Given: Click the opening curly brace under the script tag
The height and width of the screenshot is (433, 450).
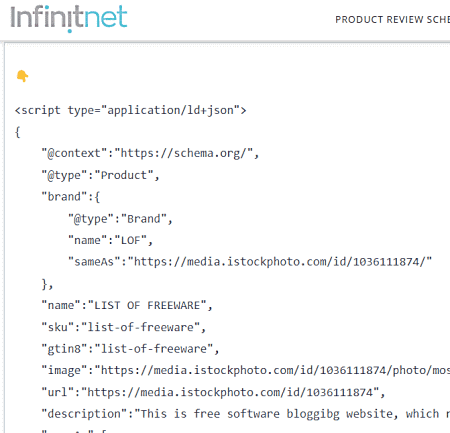Looking at the screenshot, I should pyautogui.click(x=18, y=132).
